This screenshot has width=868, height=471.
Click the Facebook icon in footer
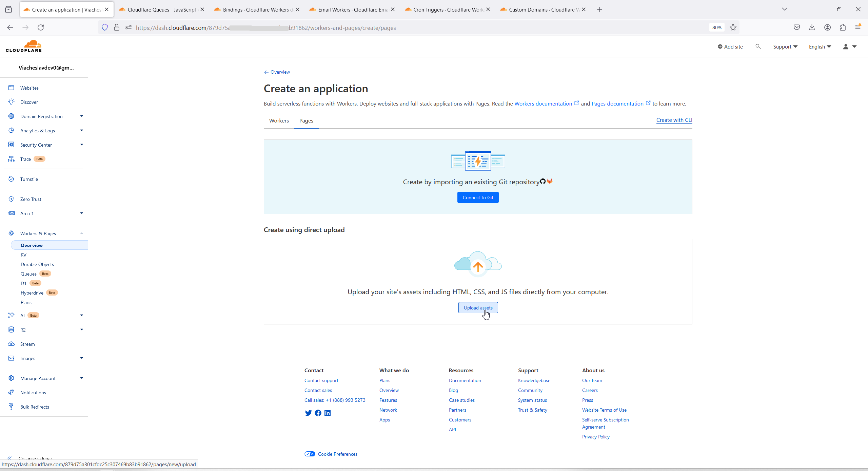318,413
